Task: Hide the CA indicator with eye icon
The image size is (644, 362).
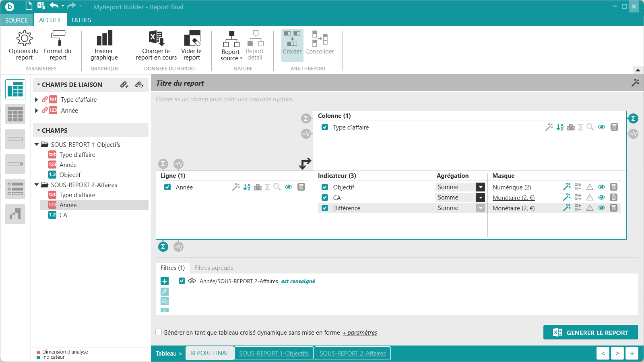Action: [601, 197]
